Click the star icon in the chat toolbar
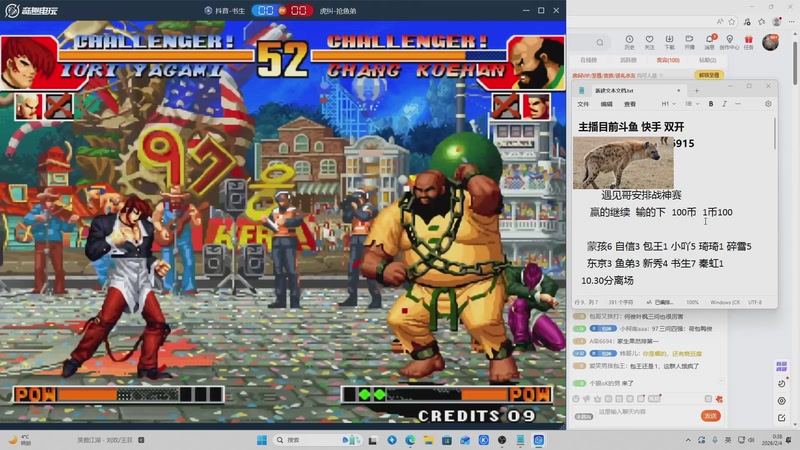800x450 pixels. point(597,399)
